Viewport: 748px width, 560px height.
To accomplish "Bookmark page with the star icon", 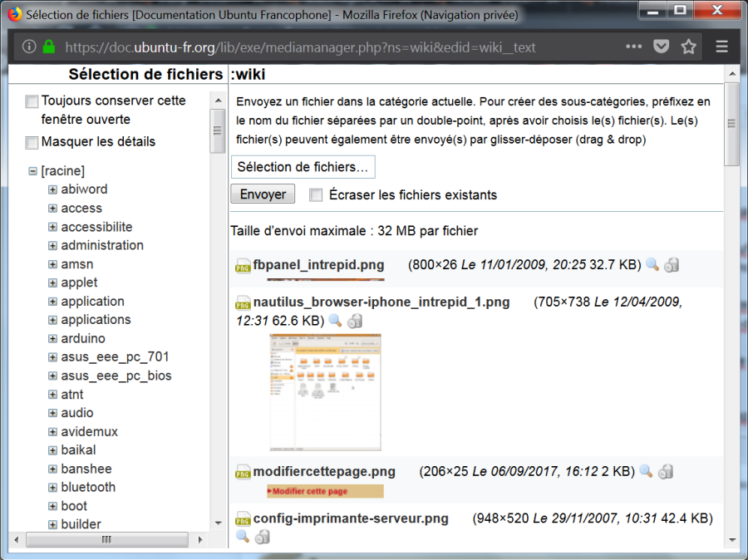I will pyautogui.click(x=688, y=47).
